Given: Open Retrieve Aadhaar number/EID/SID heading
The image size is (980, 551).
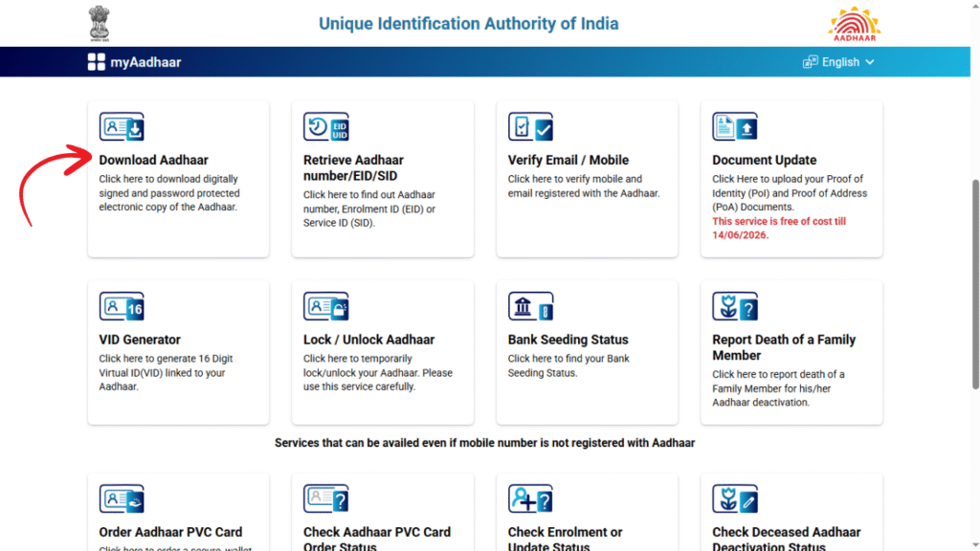Looking at the screenshot, I should [354, 168].
